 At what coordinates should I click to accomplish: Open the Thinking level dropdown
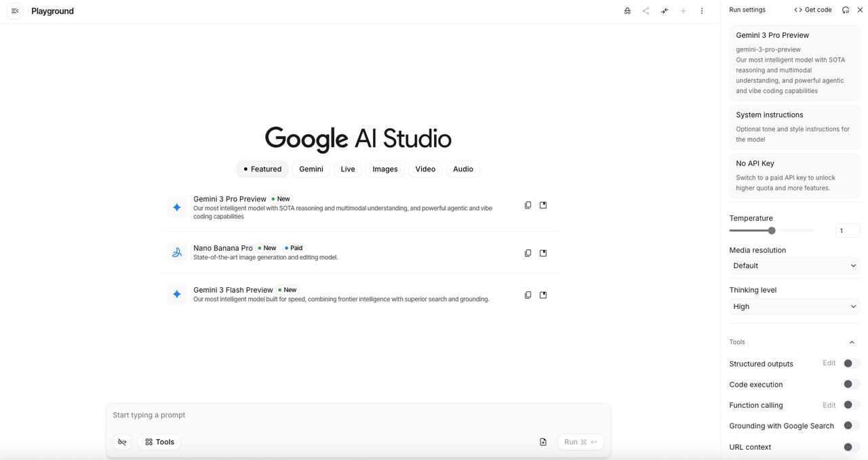click(x=794, y=307)
